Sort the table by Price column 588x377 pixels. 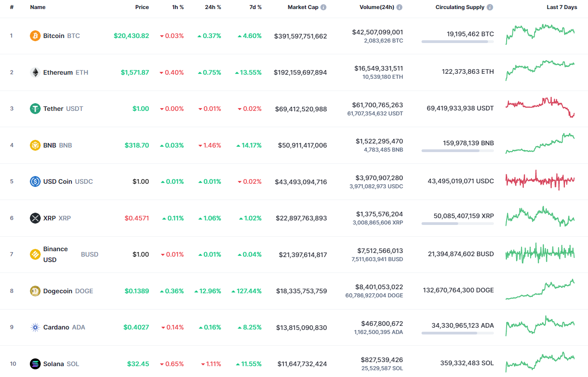click(x=142, y=7)
